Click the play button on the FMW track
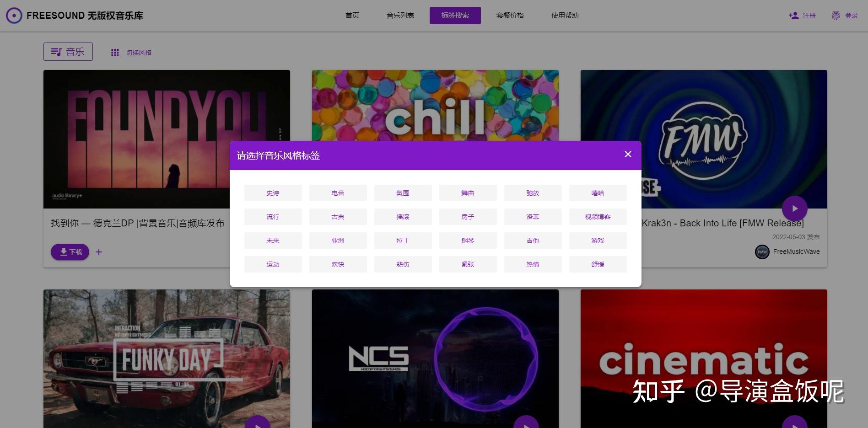This screenshot has width=868, height=428. [x=795, y=209]
